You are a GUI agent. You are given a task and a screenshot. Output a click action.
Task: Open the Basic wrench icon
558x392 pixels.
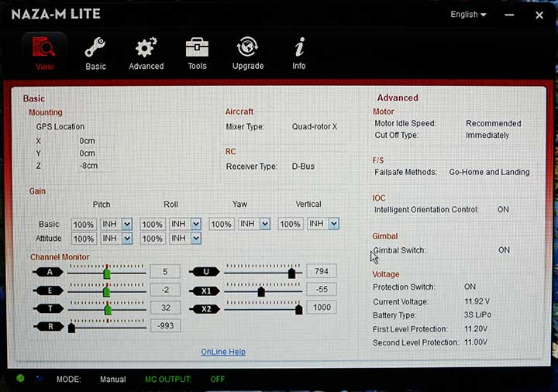(95, 47)
